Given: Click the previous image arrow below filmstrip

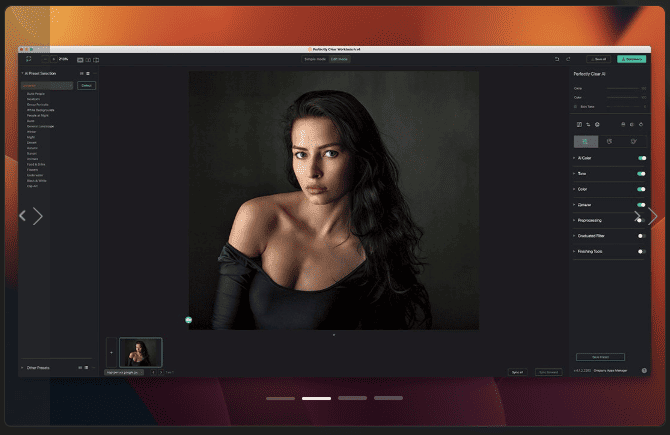Looking at the screenshot, I should tap(153, 373).
